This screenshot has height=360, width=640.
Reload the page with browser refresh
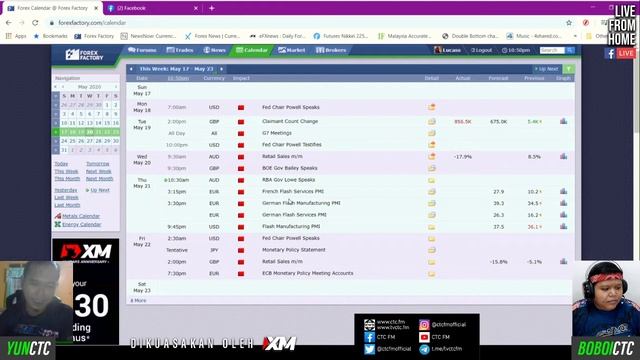[35, 23]
